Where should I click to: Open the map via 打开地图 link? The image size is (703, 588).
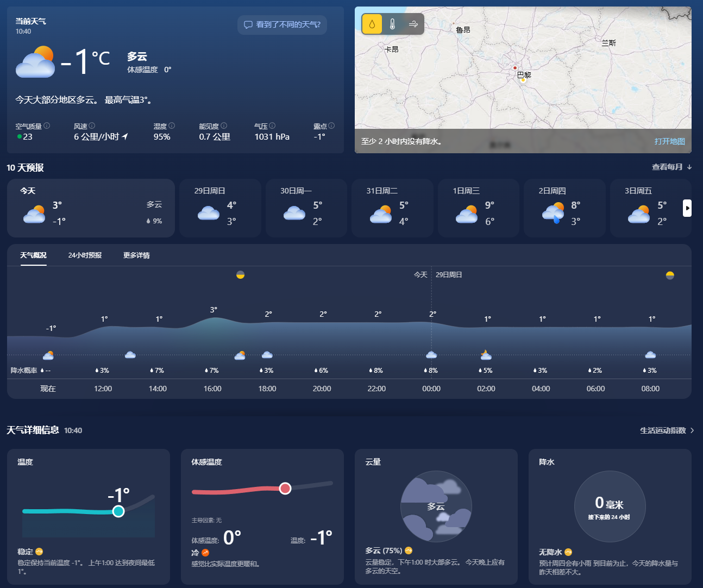point(669,141)
